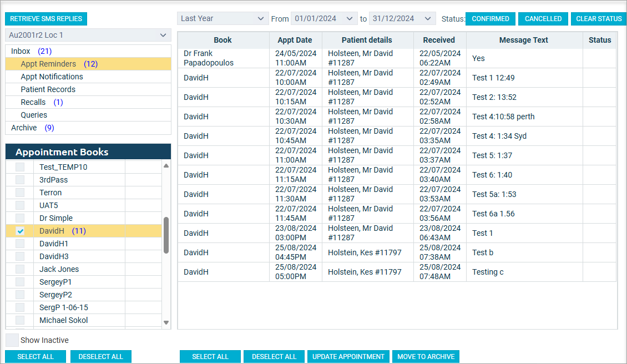Select the Dr Frank Papadopoulos message row
The width and height of the screenshot is (627, 364).
pos(397,58)
